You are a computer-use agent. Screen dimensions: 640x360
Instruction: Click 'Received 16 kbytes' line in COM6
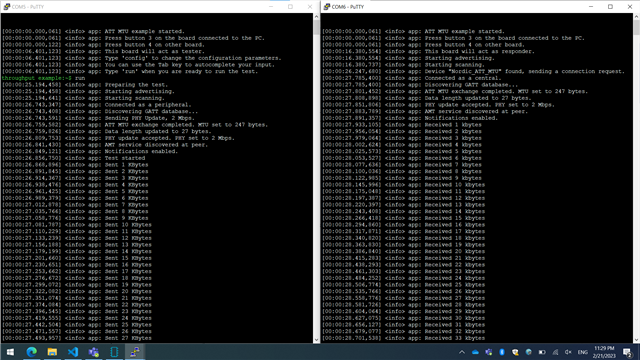[404, 225]
